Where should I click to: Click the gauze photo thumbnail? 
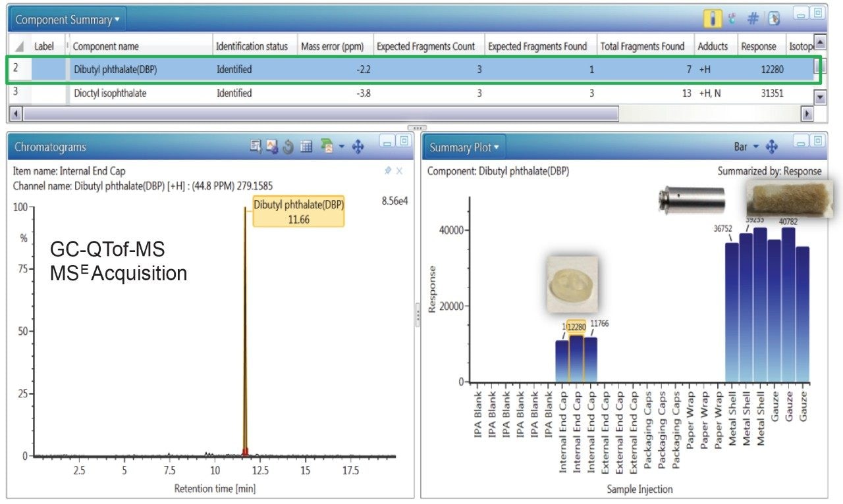coord(788,199)
